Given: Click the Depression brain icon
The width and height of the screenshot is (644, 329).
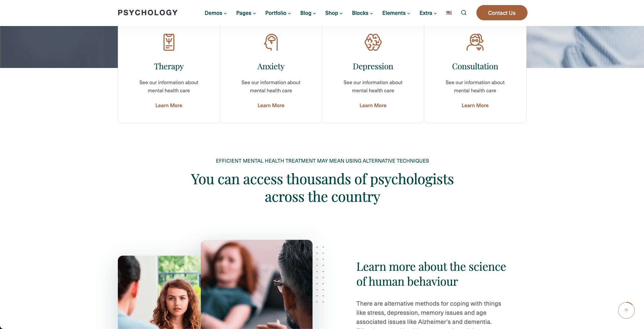Looking at the screenshot, I should tap(373, 42).
